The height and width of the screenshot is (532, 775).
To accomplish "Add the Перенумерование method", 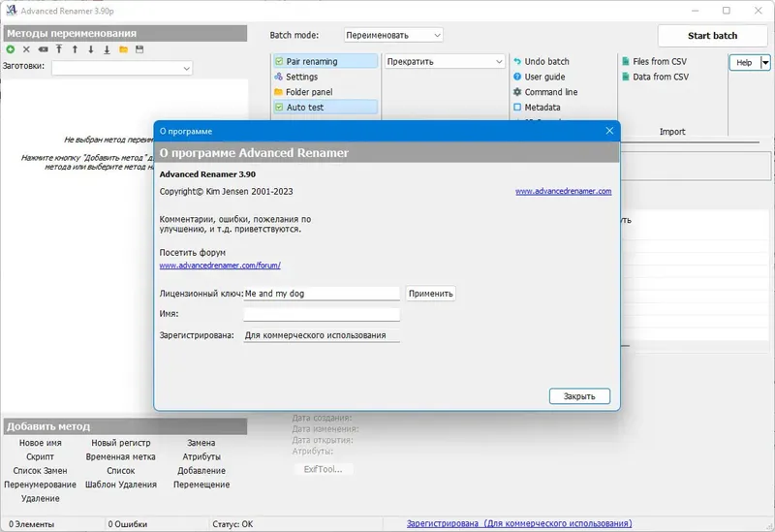I will coord(40,485).
